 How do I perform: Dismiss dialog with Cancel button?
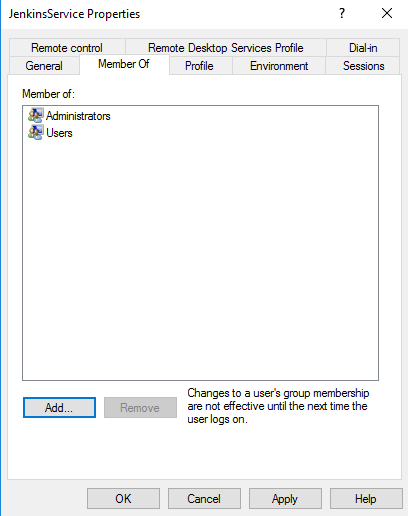tap(204, 499)
